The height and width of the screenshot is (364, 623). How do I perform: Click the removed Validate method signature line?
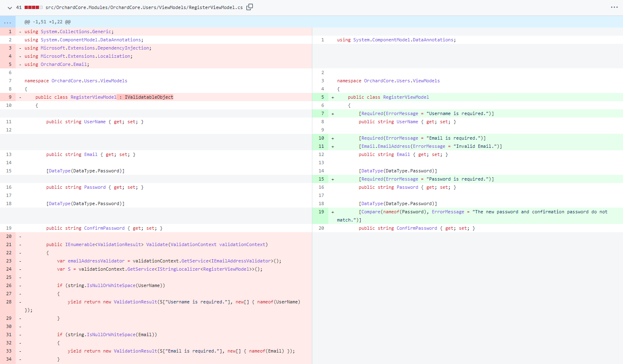(157, 244)
